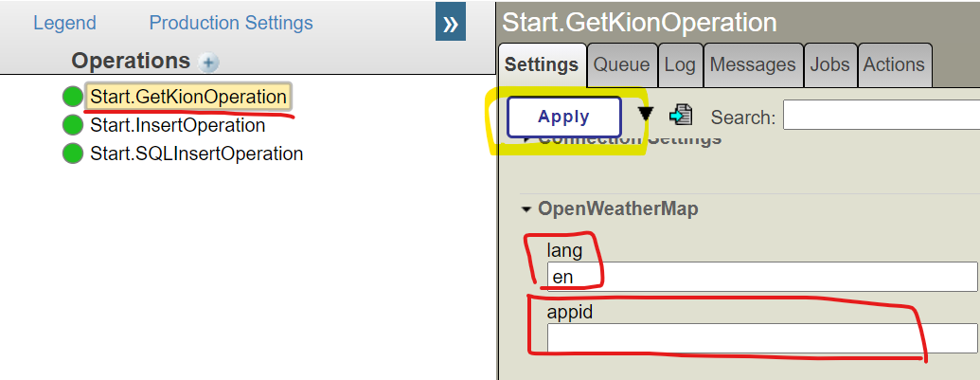980x380 pixels.
Task: Select the Jobs tab
Action: (x=829, y=65)
